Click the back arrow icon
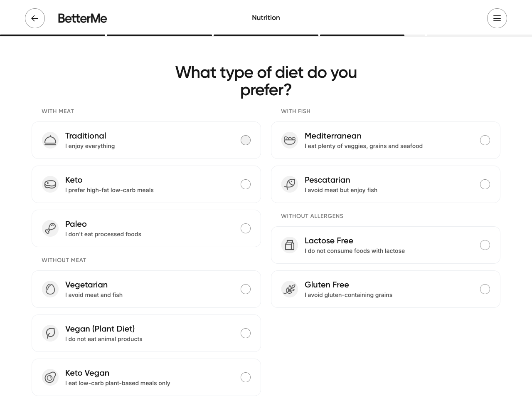This screenshot has width=532, height=406. [x=35, y=18]
